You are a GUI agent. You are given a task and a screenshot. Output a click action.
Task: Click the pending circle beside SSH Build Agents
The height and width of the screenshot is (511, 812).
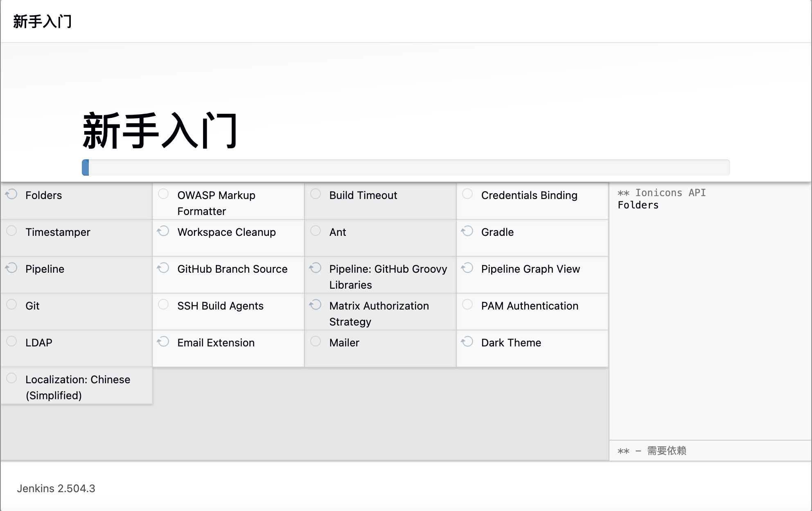coord(163,304)
